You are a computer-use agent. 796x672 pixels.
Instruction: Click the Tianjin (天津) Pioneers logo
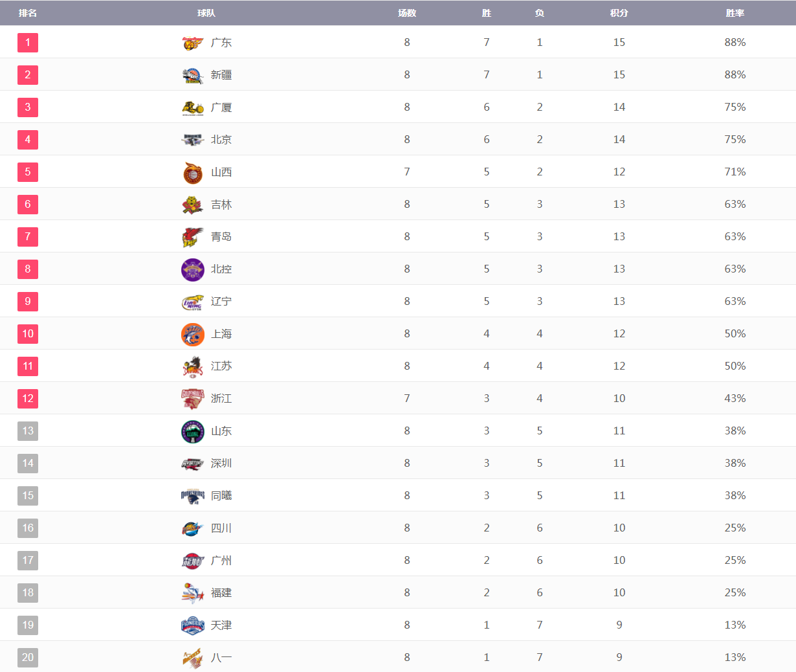(192, 626)
